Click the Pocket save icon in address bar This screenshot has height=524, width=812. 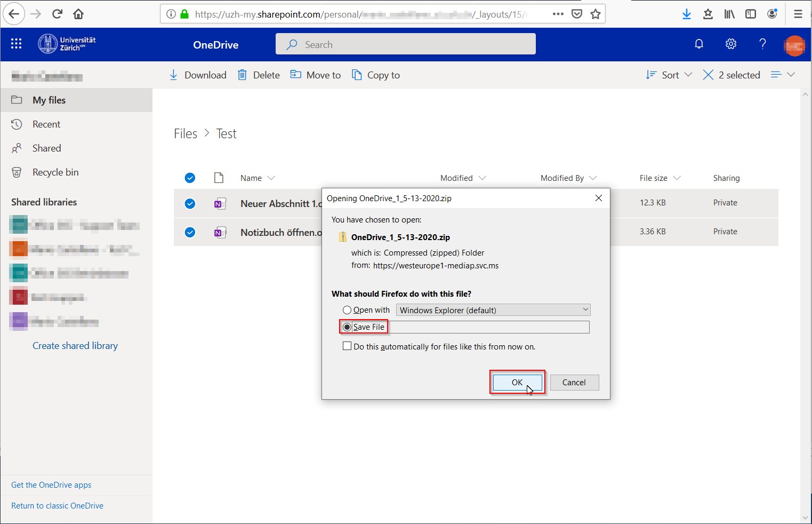click(x=577, y=14)
